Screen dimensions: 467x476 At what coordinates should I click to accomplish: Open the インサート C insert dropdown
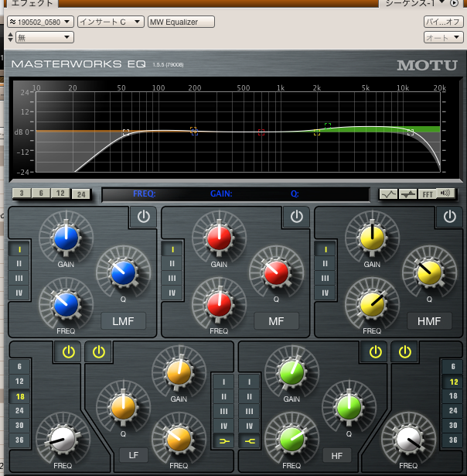point(111,22)
